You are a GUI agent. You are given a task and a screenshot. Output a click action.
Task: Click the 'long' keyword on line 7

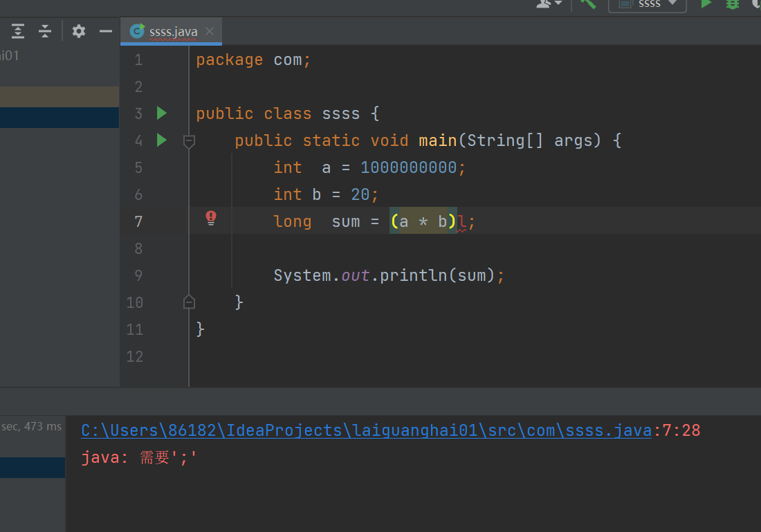292,222
